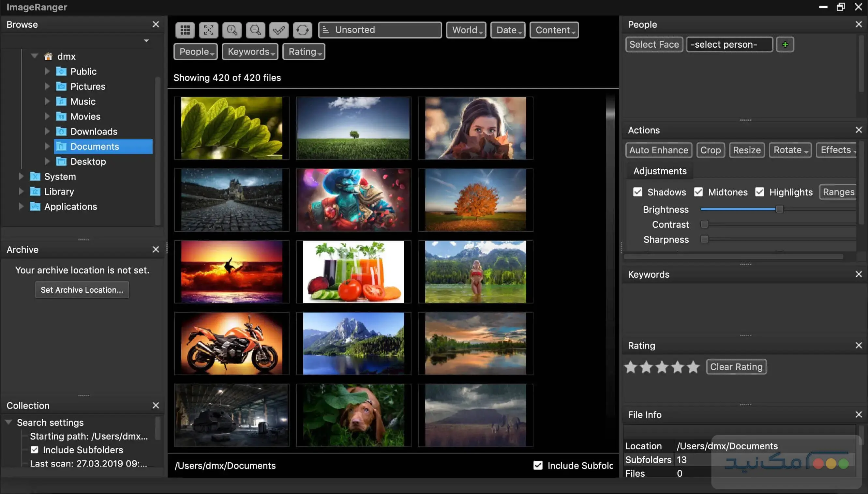
Task: Click the Set Archive Location button
Action: [82, 289]
